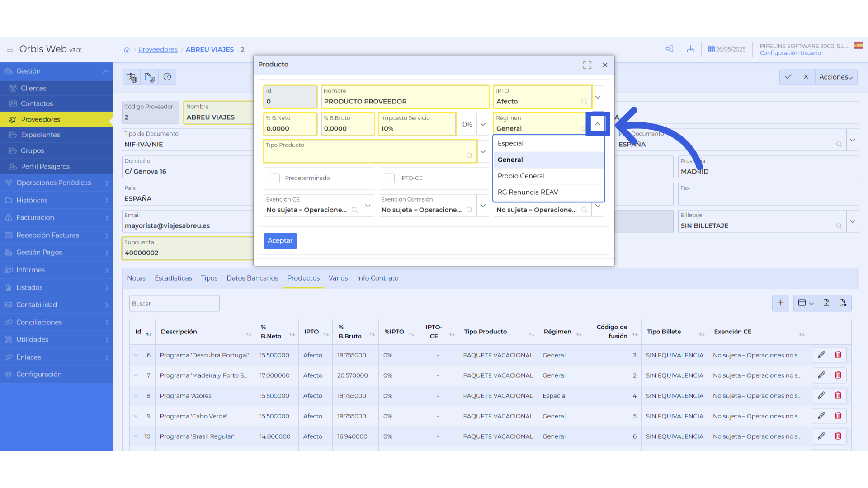Screen dimensions: 868x488
Task: Click the Spanish flag language icon
Action: click(858, 45)
